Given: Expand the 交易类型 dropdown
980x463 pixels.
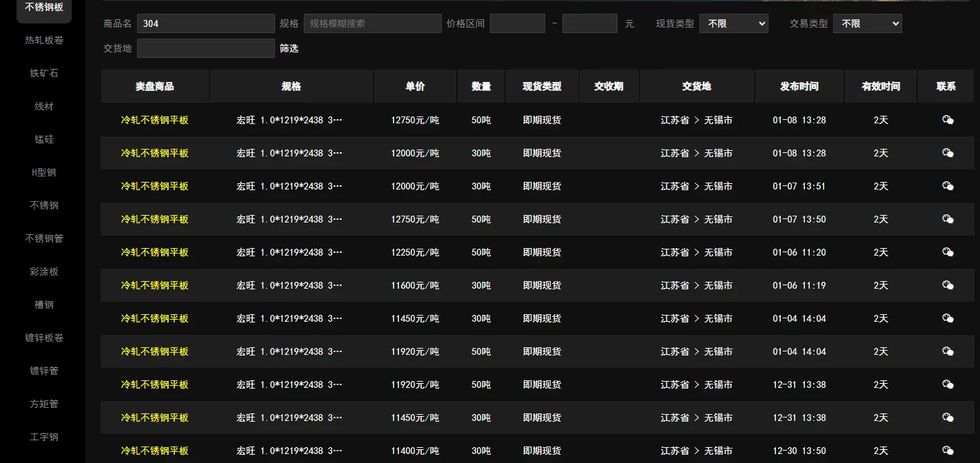Looking at the screenshot, I should pos(867,23).
